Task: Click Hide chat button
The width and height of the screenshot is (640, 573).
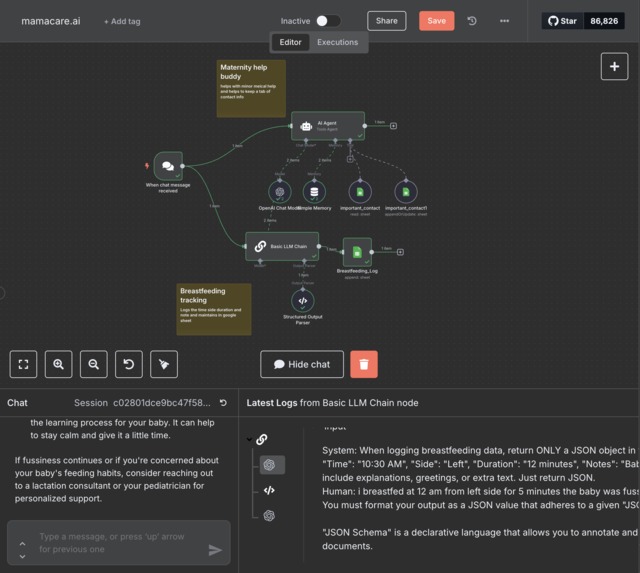Action: pyautogui.click(x=302, y=364)
